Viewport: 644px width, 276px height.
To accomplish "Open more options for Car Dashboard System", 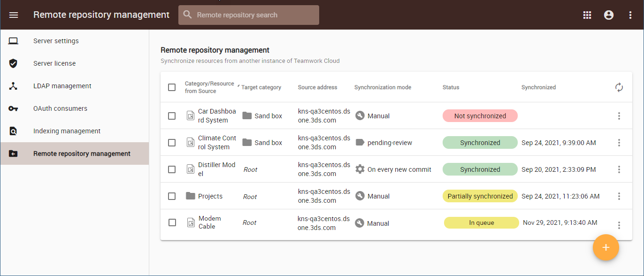I will pyautogui.click(x=619, y=116).
